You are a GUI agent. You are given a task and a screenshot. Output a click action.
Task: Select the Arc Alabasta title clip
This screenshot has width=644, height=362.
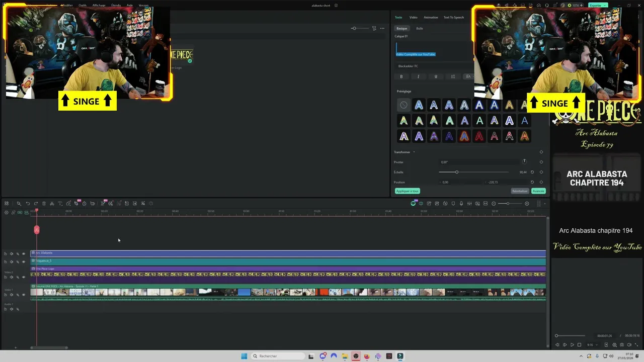pos(288,253)
